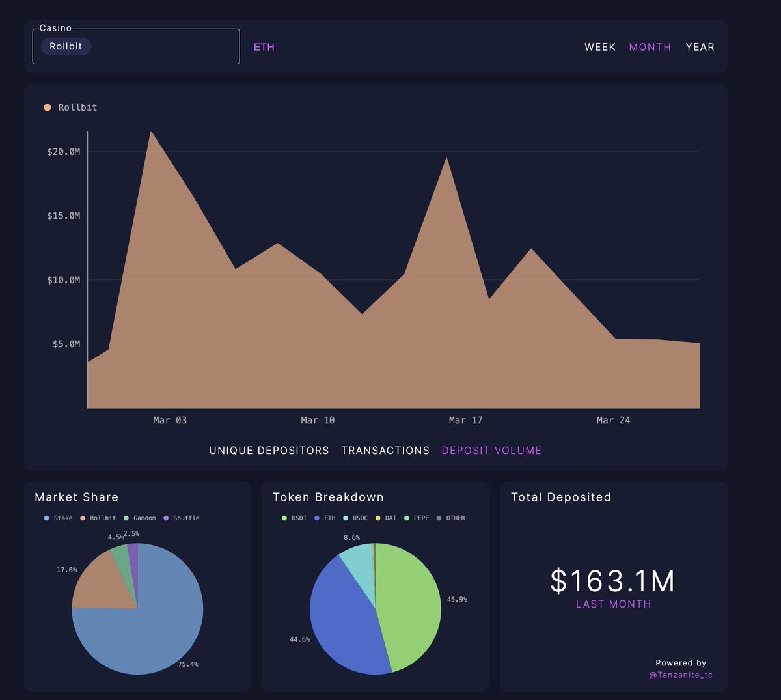
Task: Remove the Rollbit chip in Casino field
Action: (66, 46)
